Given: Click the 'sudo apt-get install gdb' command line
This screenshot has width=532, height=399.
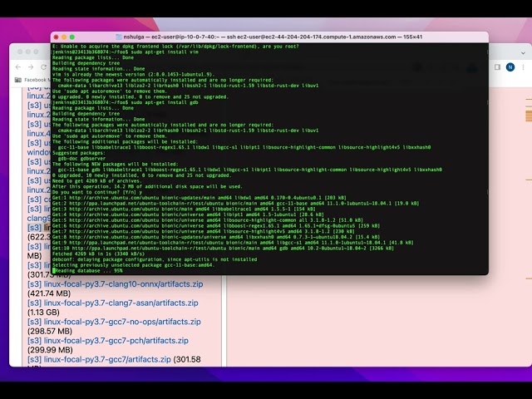Looking at the screenshot, I should [x=126, y=102].
